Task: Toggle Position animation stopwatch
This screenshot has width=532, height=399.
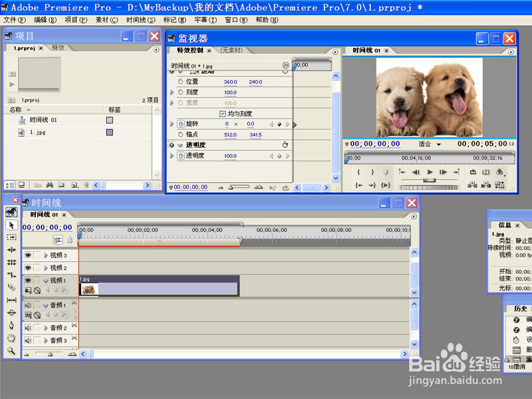Action: [x=180, y=82]
